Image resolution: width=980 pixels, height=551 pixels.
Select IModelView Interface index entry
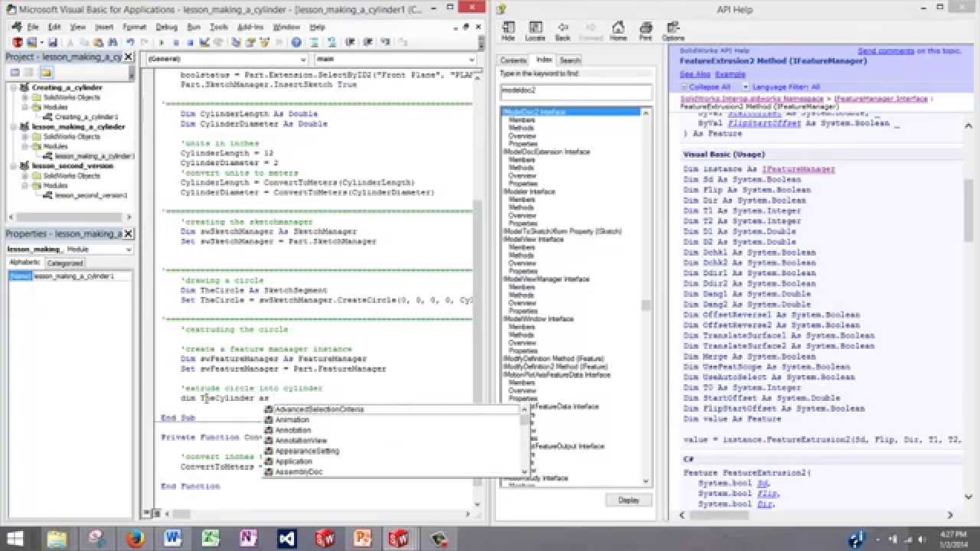[x=533, y=240]
